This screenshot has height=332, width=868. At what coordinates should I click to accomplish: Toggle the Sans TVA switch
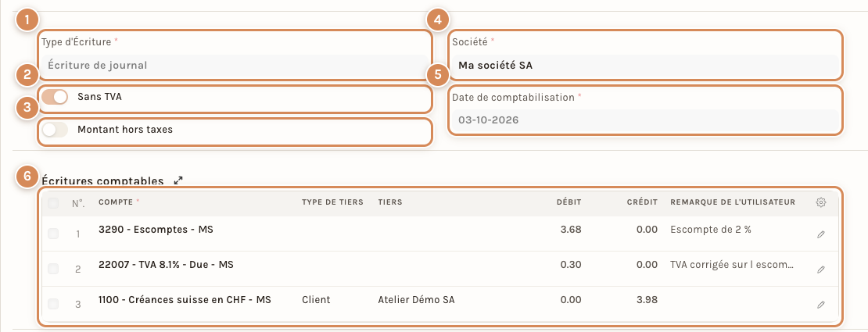click(55, 97)
